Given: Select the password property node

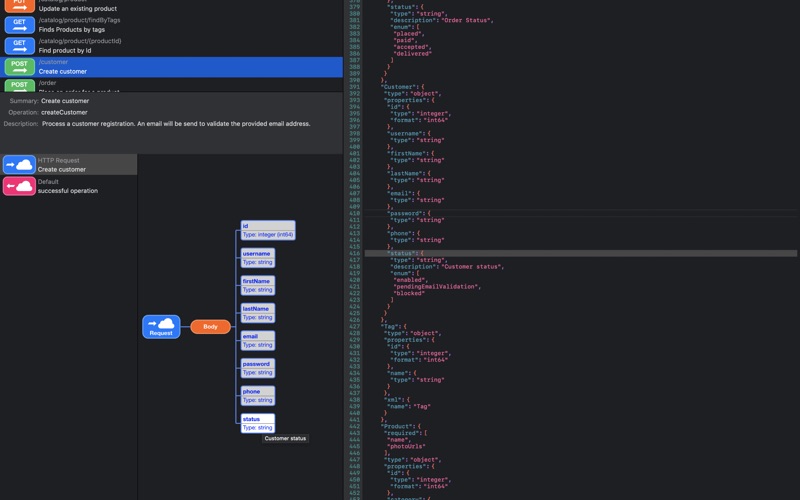Looking at the screenshot, I should (258, 368).
